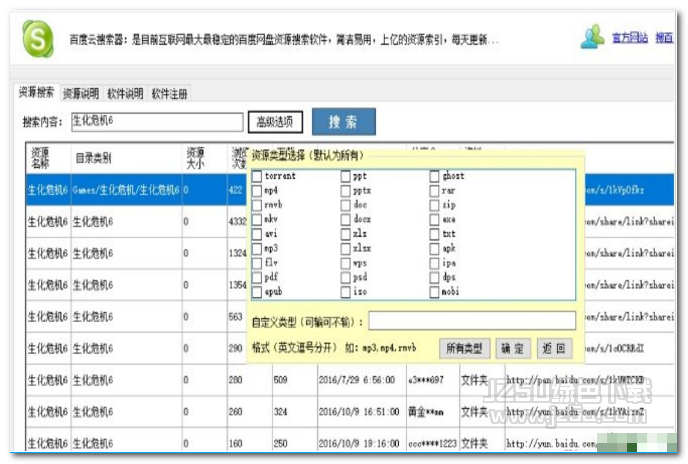
Task: Click the user avatar icon
Action: click(592, 37)
